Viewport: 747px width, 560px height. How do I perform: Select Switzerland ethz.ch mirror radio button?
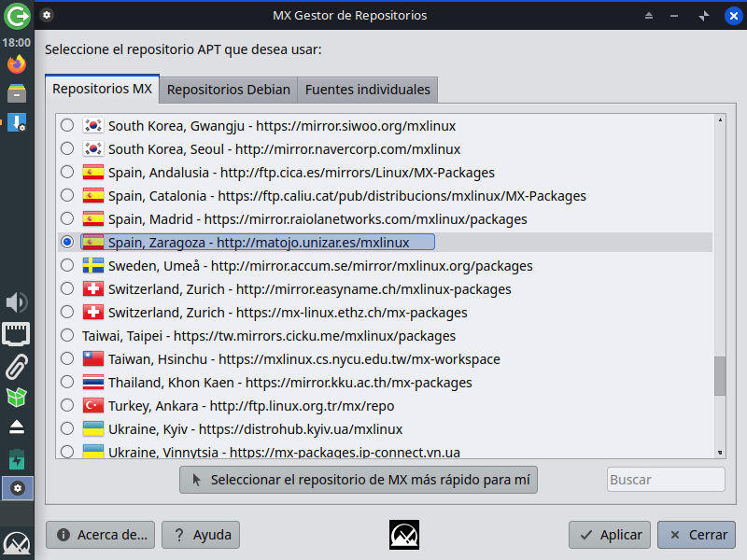(x=67, y=312)
